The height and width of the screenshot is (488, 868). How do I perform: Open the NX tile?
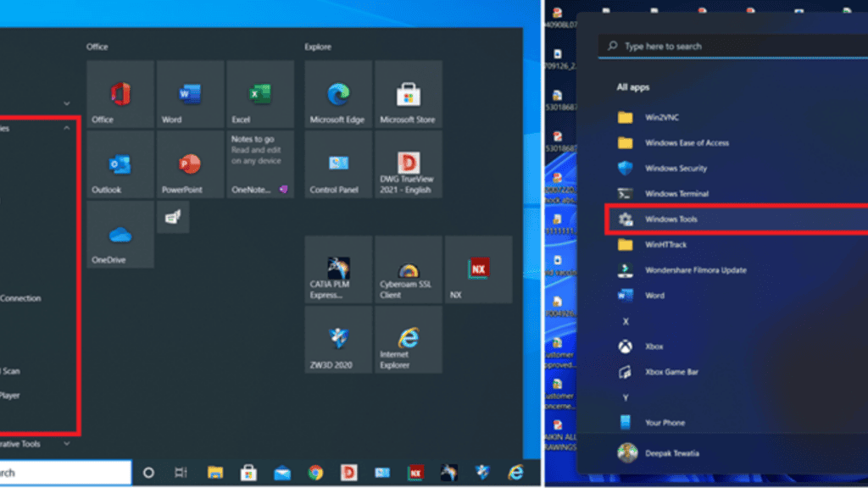(478, 269)
